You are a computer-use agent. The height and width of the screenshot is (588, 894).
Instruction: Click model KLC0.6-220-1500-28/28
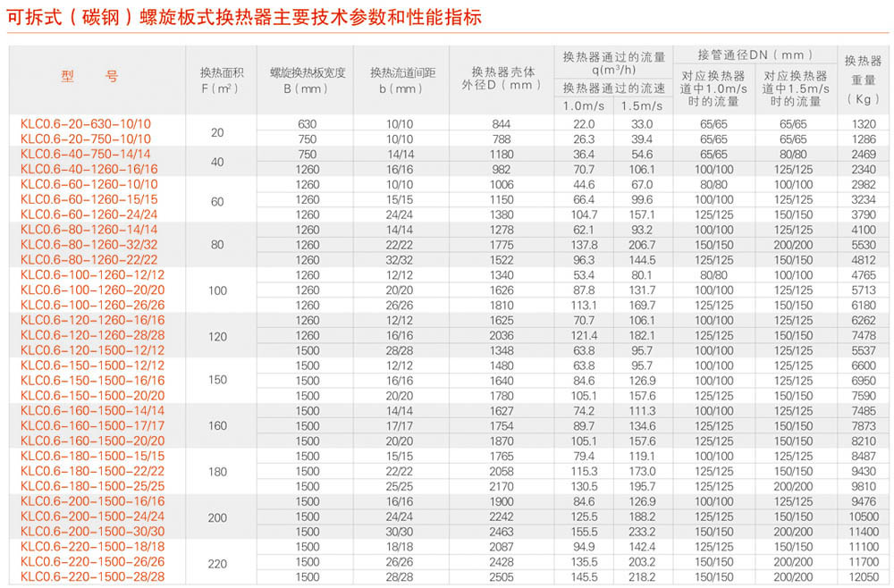[92, 577]
